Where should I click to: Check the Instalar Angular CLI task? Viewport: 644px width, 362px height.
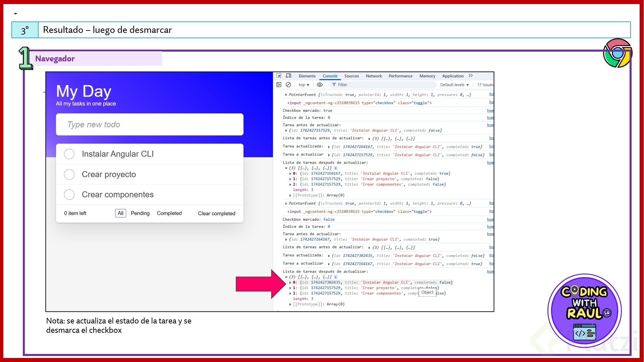[x=69, y=154]
